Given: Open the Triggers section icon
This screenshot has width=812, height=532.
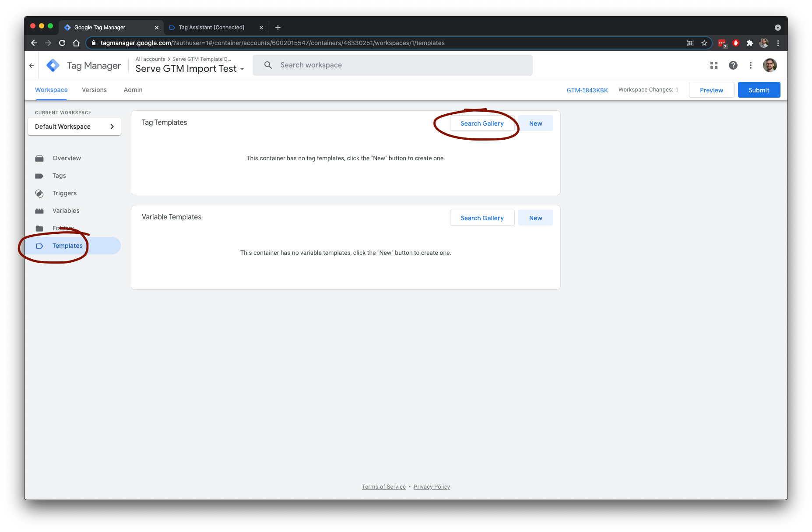Looking at the screenshot, I should (x=40, y=193).
